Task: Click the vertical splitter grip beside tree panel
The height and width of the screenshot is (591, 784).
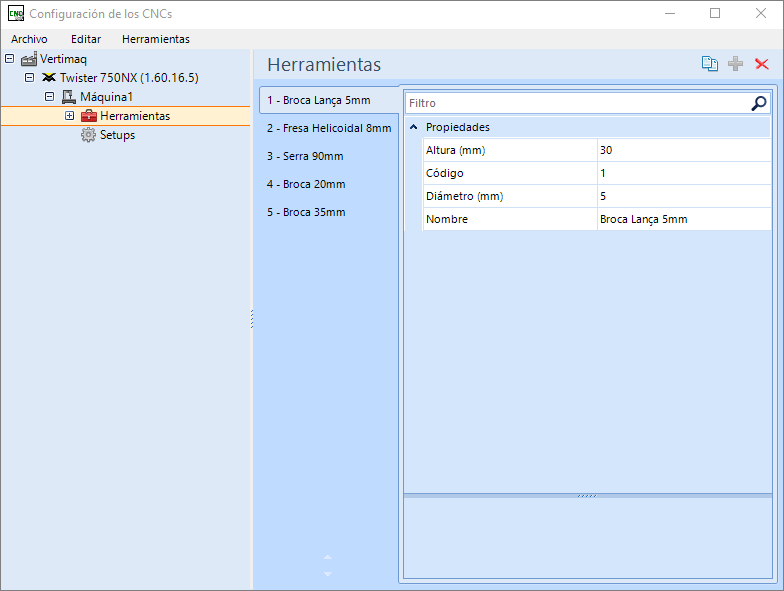Action: 252,319
